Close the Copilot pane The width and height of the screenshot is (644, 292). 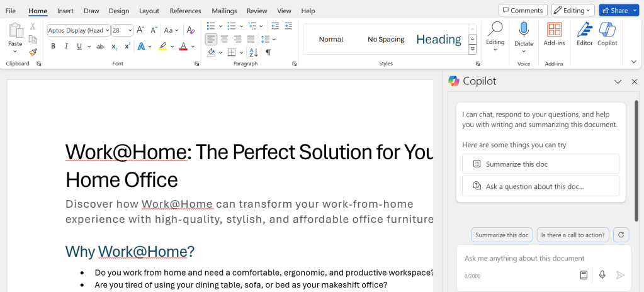click(x=634, y=82)
